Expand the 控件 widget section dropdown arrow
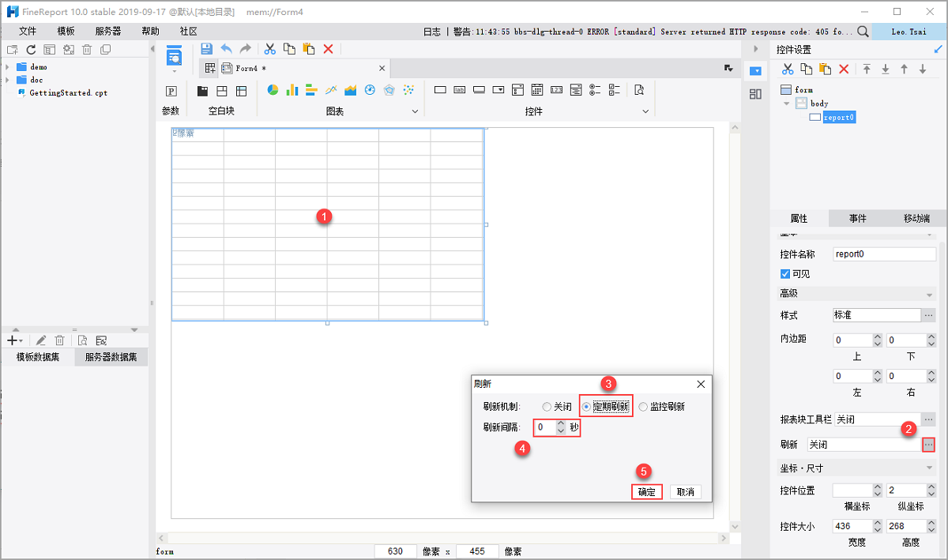This screenshot has width=948, height=560. coord(646,111)
